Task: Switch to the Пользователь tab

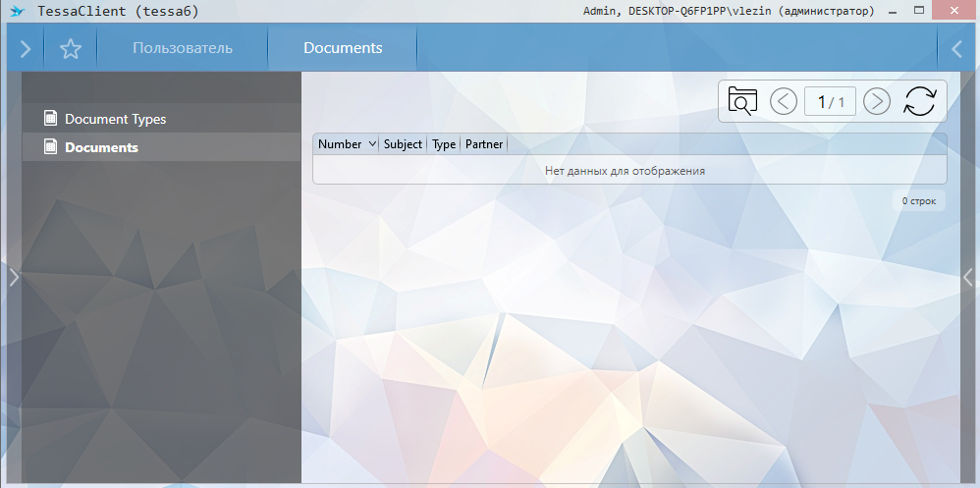Action: (183, 48)
